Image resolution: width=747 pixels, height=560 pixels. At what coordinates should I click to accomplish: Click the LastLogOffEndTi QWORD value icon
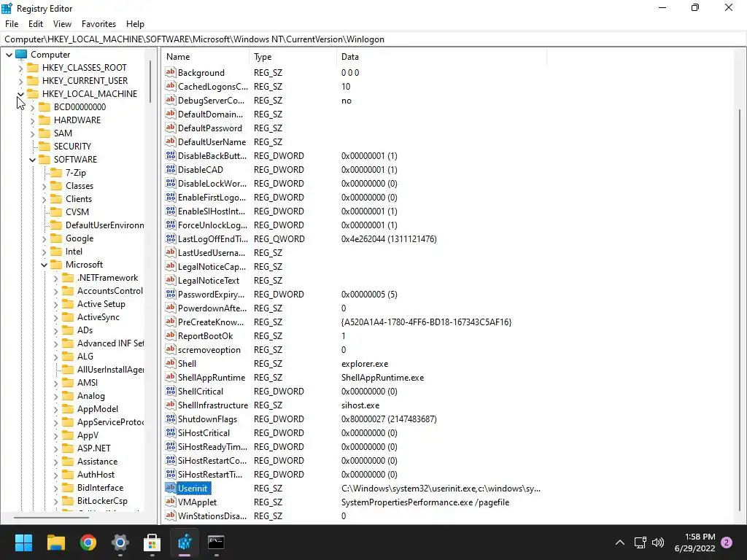pos(171,238)
